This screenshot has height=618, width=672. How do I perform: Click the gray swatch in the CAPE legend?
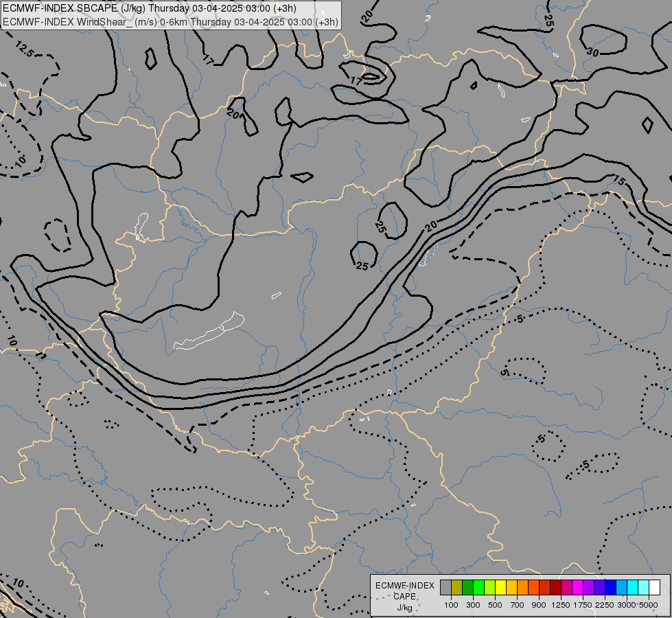445,587
